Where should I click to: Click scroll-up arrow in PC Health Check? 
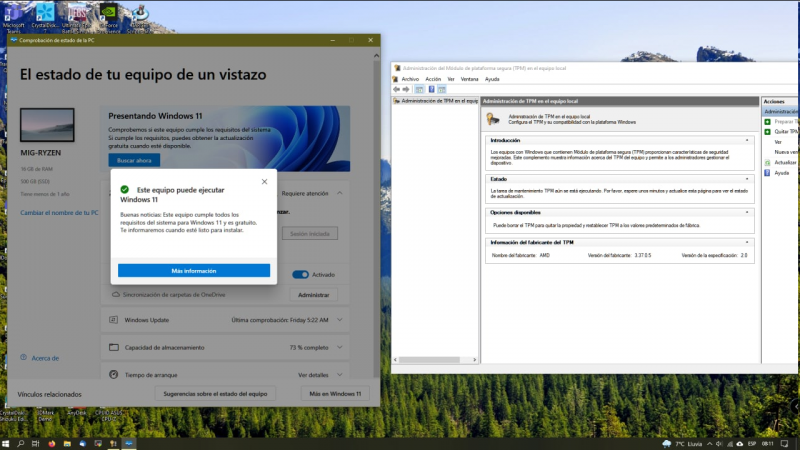(x=377, y=56)
